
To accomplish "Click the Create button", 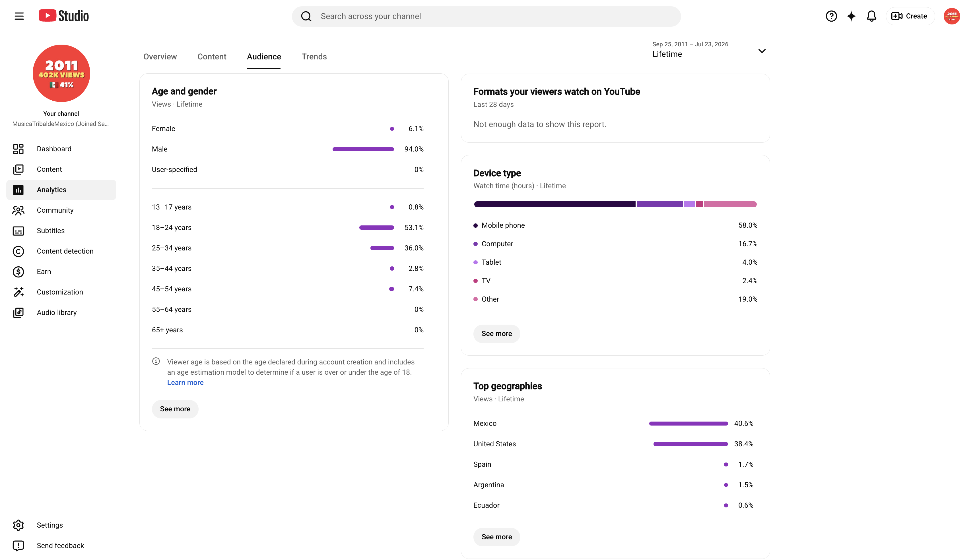I will tap(910, 16).
